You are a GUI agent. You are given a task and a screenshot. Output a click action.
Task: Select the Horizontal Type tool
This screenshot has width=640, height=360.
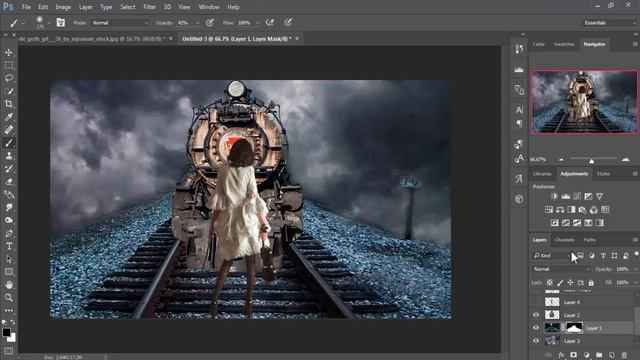[9, 246]
